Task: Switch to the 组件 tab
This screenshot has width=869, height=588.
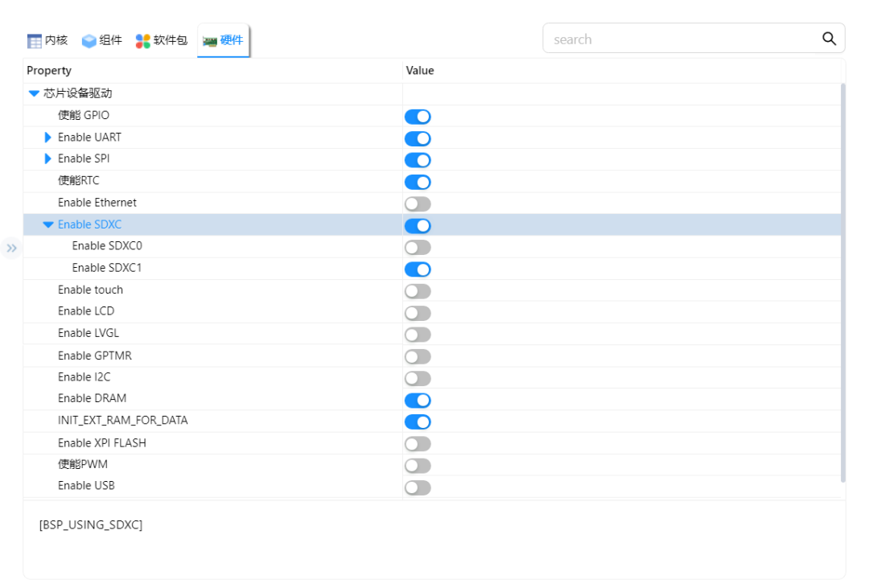Action: (x=102, y=40)
